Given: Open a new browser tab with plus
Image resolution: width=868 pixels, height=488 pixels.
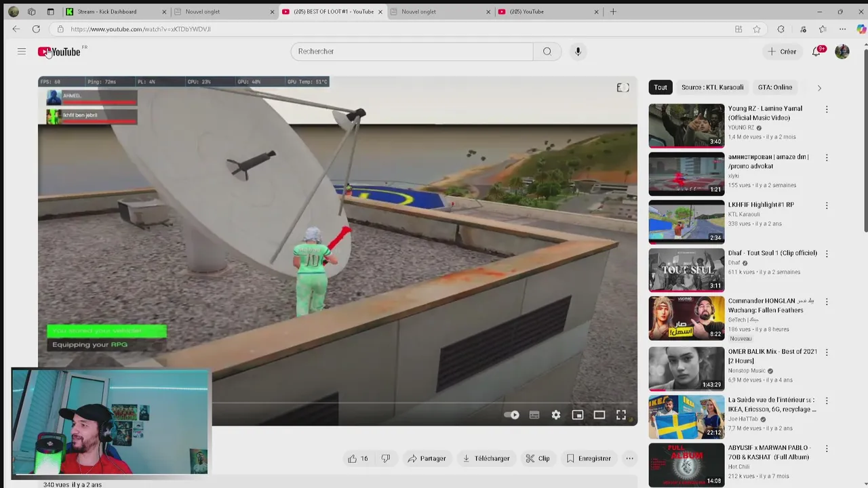Looking at the screenshot, I should (613, 12).
